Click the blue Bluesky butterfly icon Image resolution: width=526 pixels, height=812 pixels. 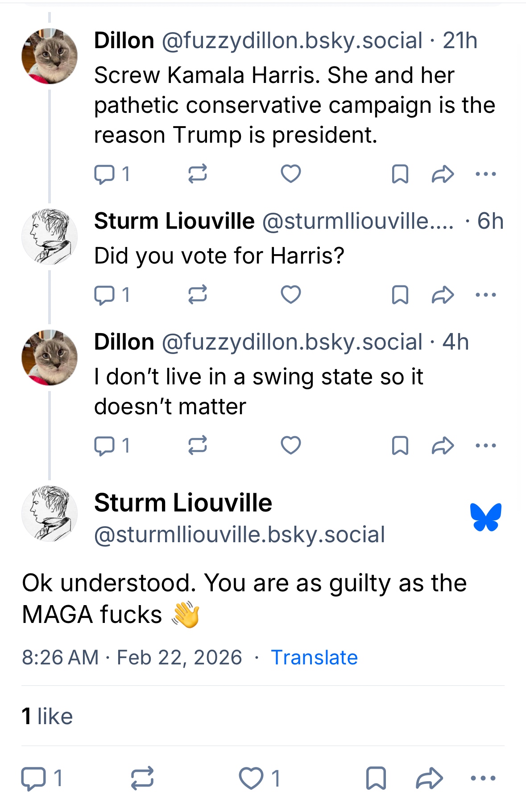point(486,517)
